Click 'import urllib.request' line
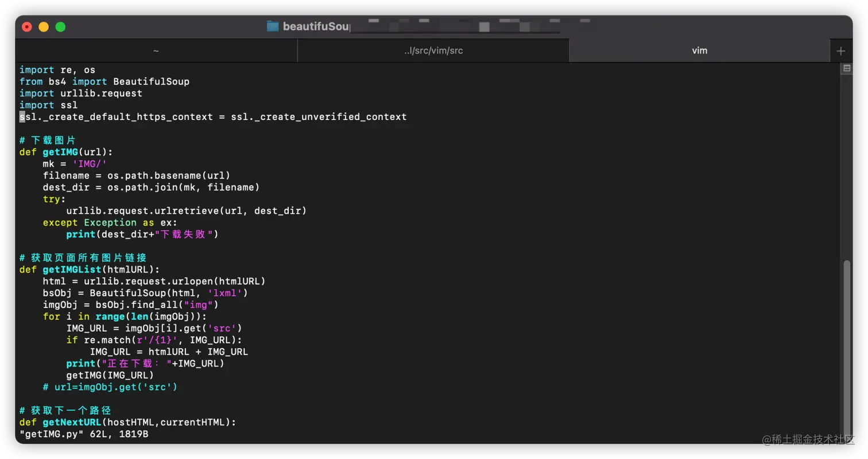 [81, 93]
